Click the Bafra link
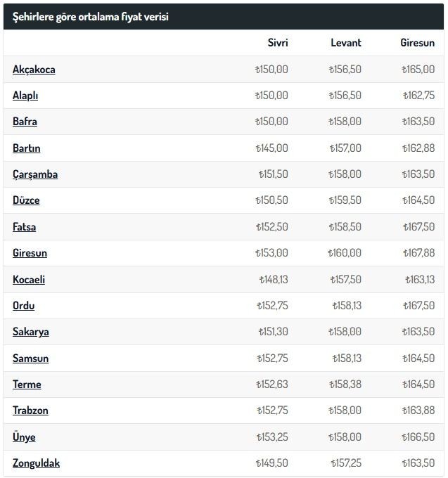 25,122
